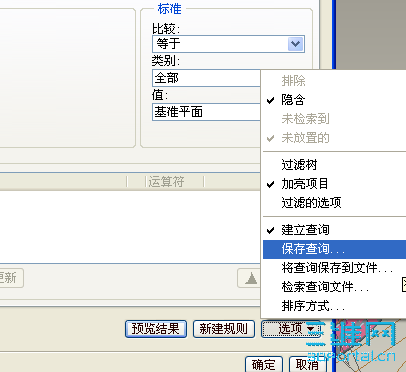Open 检索查询文件... from the menu

334,287
